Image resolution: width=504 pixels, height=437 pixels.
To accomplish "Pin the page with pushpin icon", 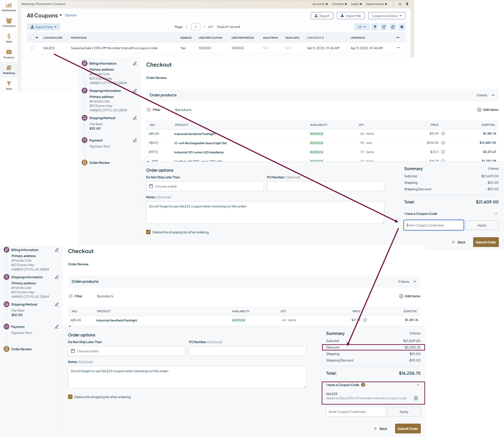I will pyautogui.click(x=407, y=4).
